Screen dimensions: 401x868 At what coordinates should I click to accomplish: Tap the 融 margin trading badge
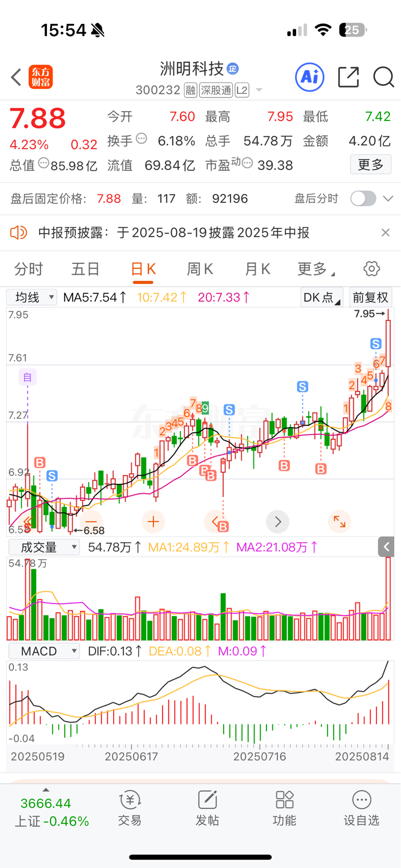pyautogui.click(x=190, y=91)
